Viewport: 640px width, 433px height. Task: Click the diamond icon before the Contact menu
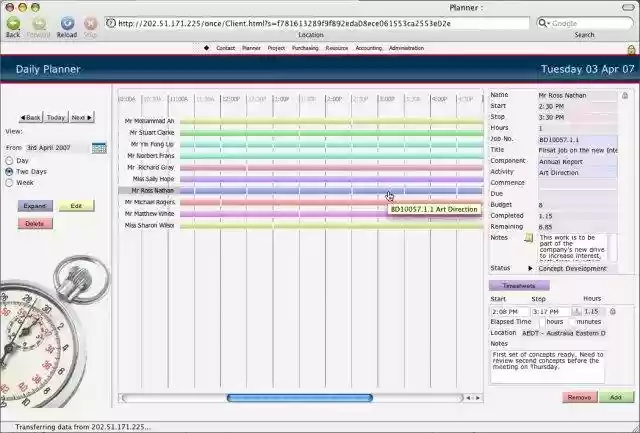pyautogui.click(x=207, y=48)
